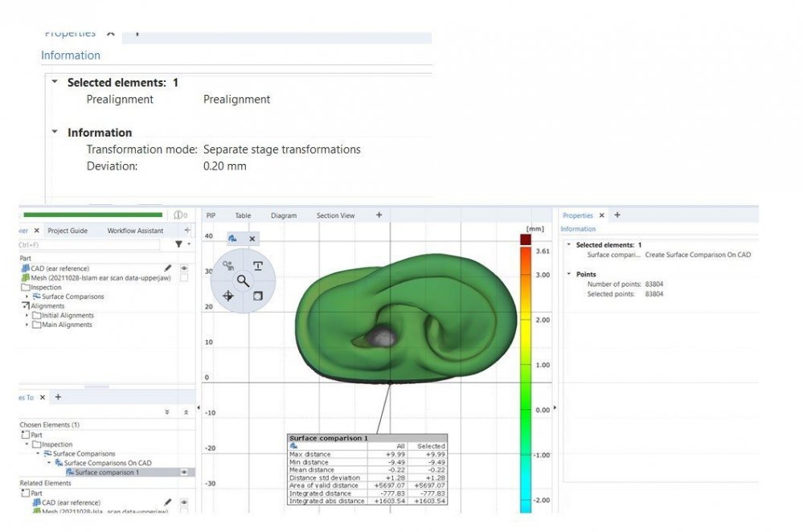Collapse the Points section in Properties

point(568,274)
